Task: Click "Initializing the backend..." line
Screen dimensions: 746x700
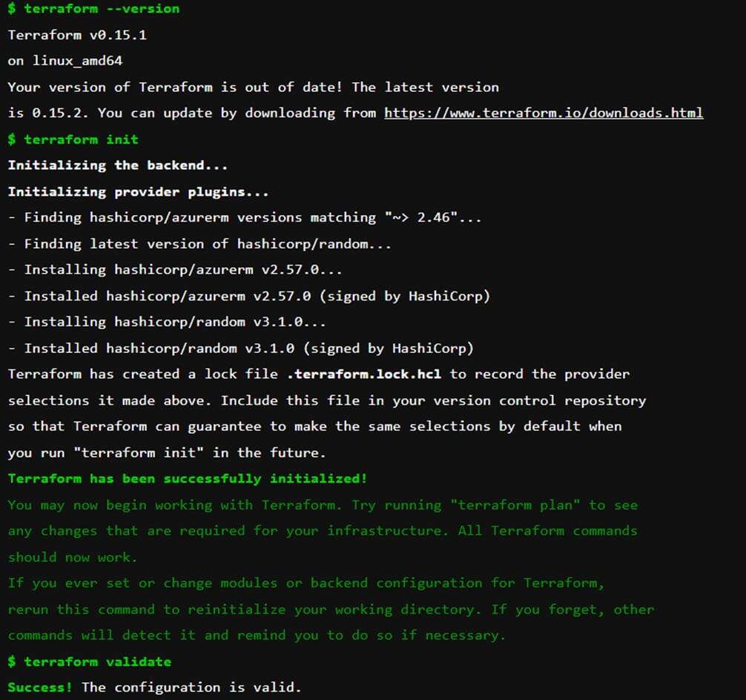Action: coord(118,165)
